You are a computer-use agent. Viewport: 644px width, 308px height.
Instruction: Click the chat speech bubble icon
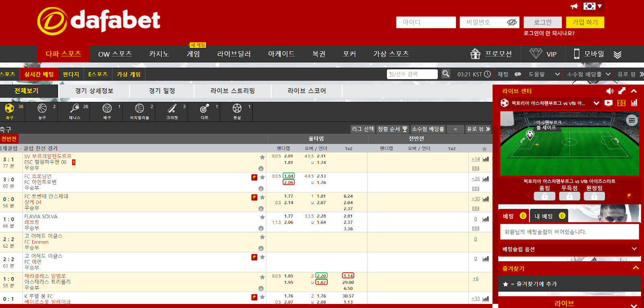pyautogui.click(x=518, y=74)
